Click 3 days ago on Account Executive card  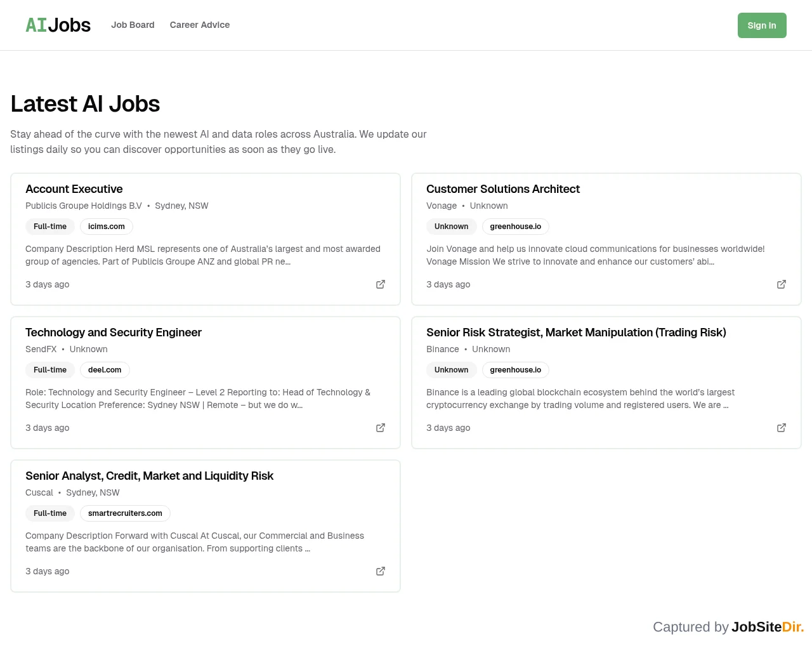tap(48, 284)
